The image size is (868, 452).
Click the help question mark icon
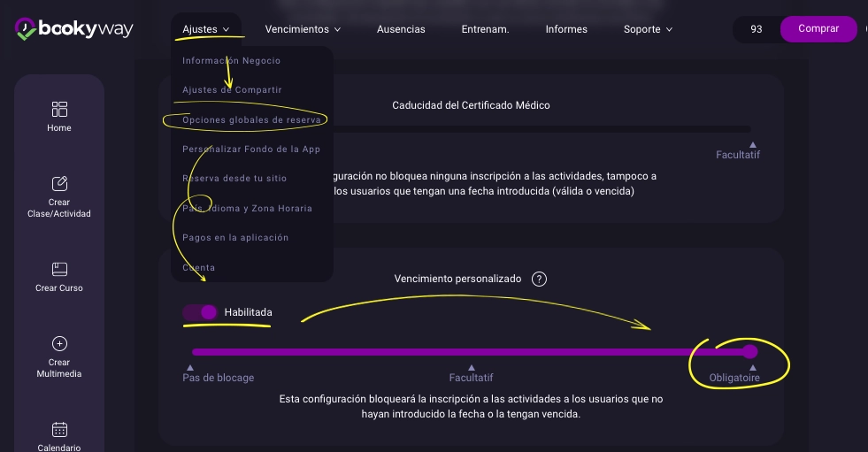point(539,279)
